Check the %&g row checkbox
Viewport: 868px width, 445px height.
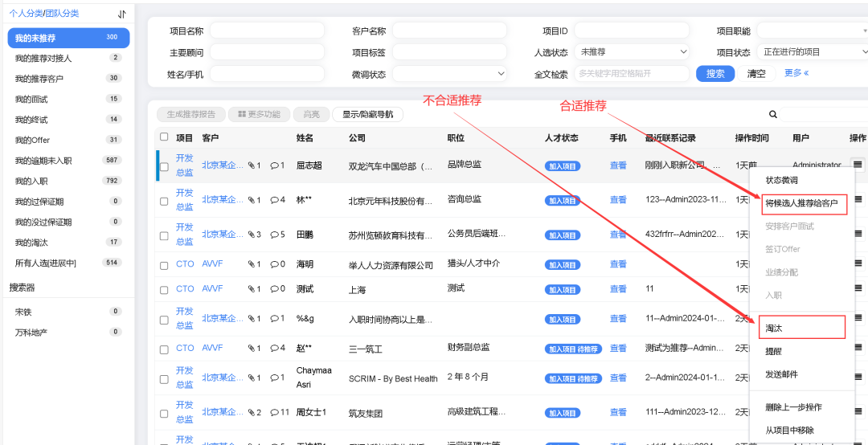(x=164, y=320)
